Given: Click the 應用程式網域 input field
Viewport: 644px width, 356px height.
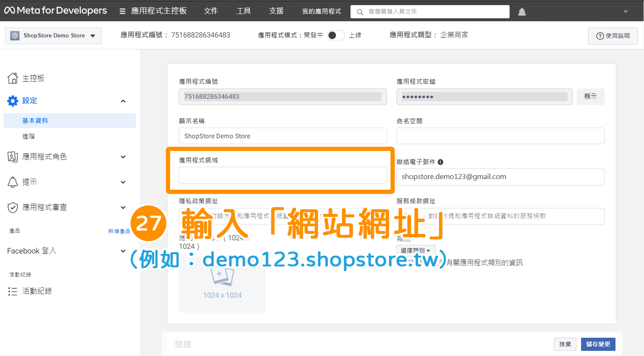Looking at the screenshot, I should [x=283, y=175].
